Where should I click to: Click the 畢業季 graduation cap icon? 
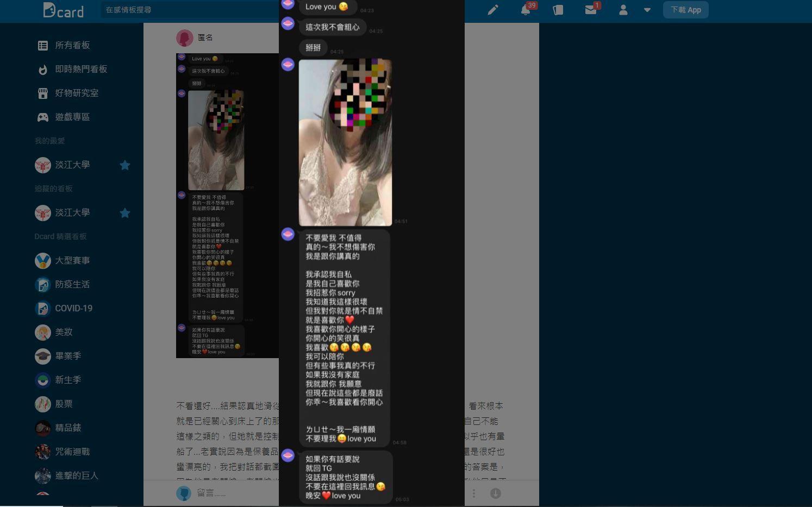[x=43, y=356]
